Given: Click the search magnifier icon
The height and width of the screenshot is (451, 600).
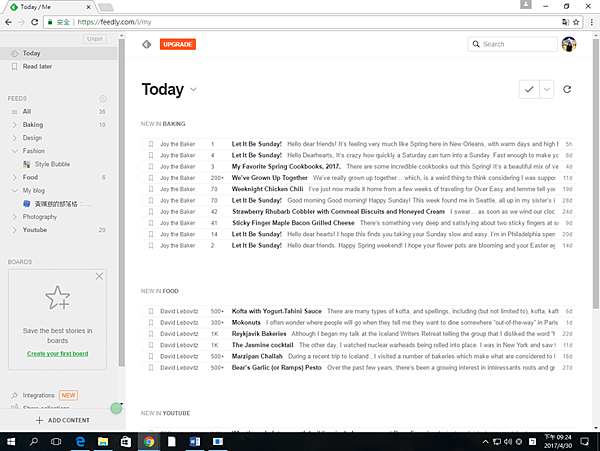Looking at the screenshot, I should 476,44.
